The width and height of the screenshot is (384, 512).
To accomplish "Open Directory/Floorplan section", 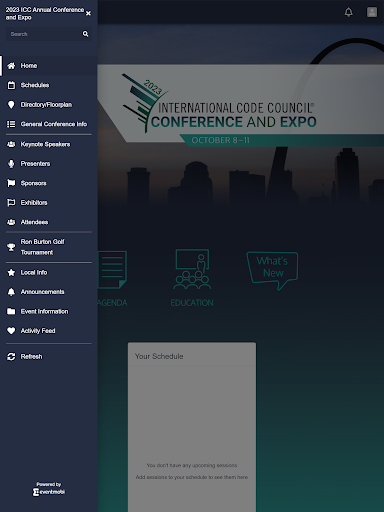I will [x=49, y=105].
